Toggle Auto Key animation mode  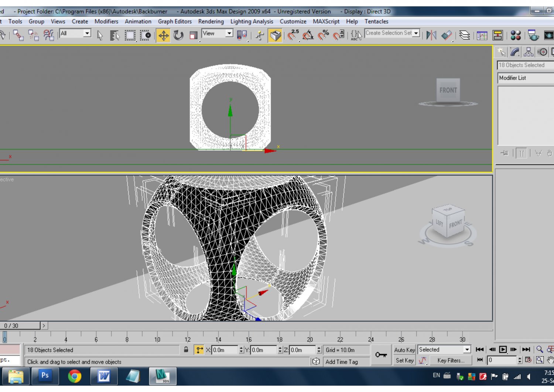(x=404, y=350)
